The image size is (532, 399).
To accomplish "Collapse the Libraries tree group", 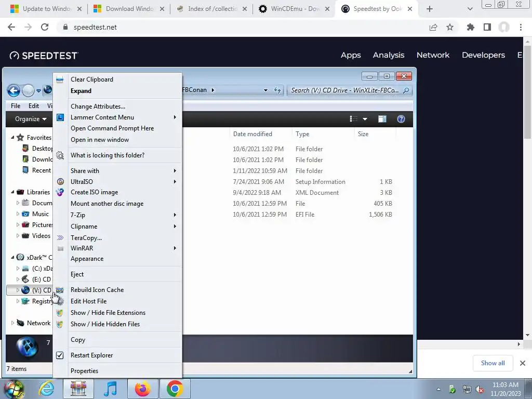I will (12, 192).
